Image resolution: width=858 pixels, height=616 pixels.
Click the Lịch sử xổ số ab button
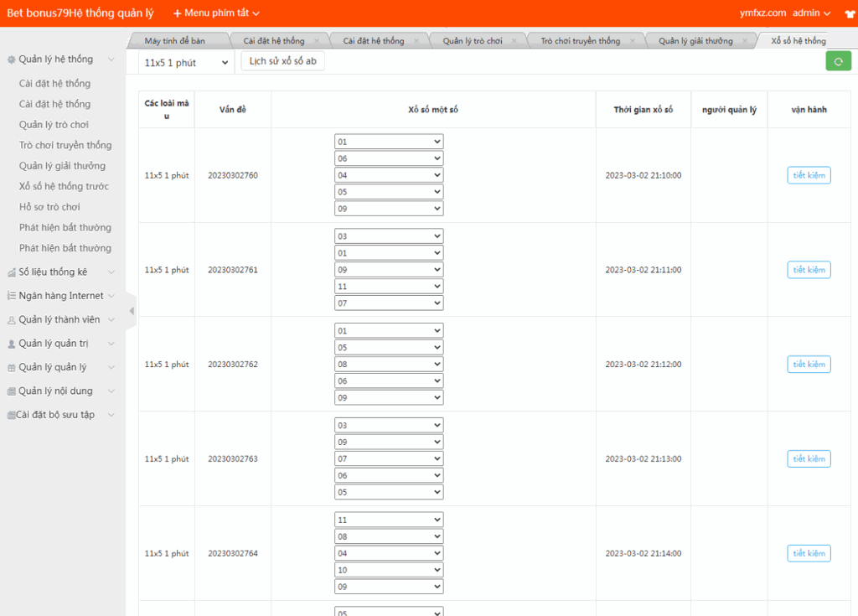coord(282,61)
